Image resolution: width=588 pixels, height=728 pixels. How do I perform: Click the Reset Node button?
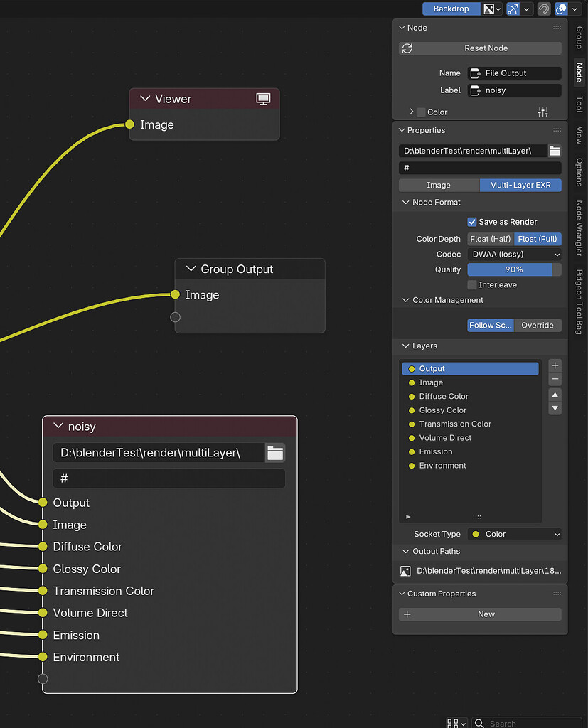[480, 48]
